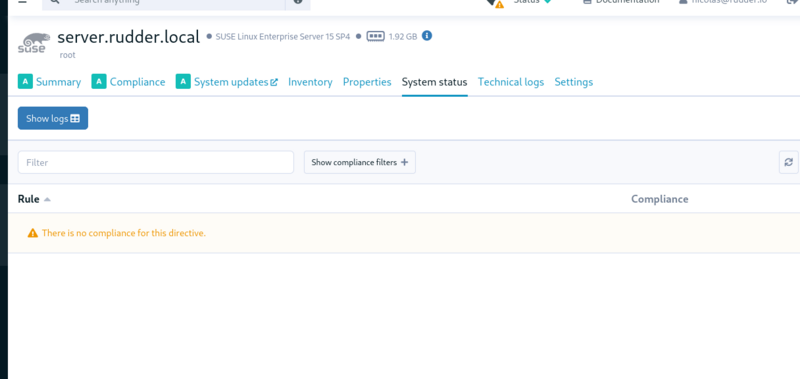
Task: Click the orange warning triangle in the compliance message
Action: point(33,233)
